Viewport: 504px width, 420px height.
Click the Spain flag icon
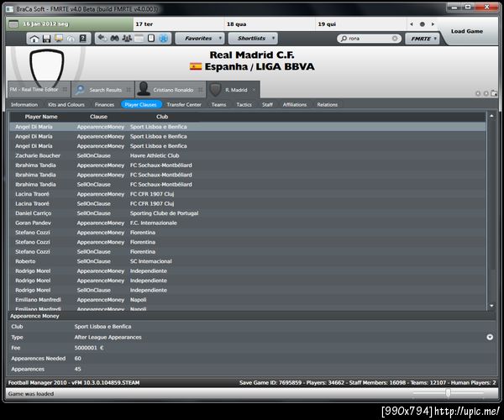click(196, 66)
